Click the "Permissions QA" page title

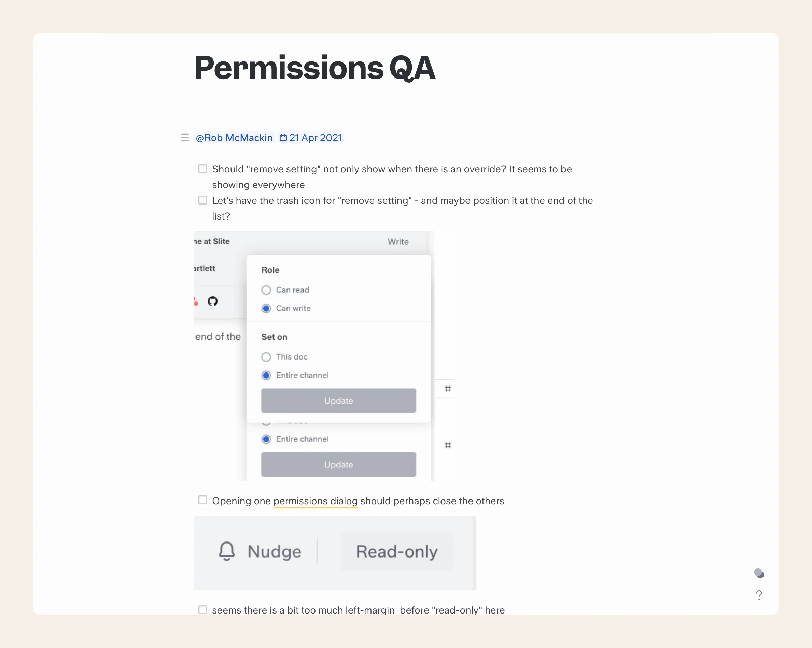[x=314, y=68]
